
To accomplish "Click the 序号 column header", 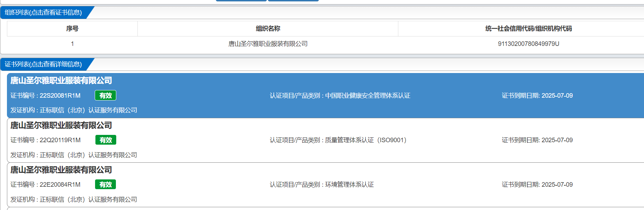I will [x=72, y=29].
